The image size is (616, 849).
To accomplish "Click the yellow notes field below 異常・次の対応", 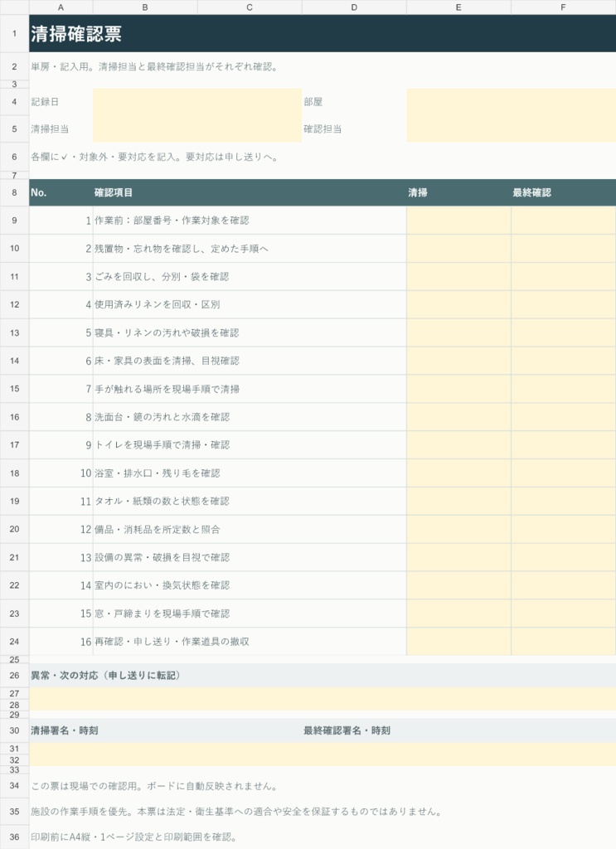I will 323,699.
